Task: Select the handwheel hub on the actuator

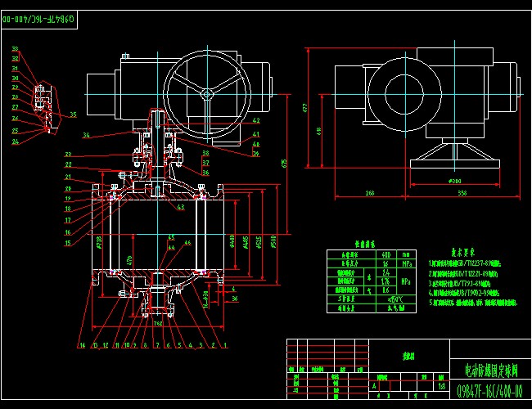Action: click(207, 95)
